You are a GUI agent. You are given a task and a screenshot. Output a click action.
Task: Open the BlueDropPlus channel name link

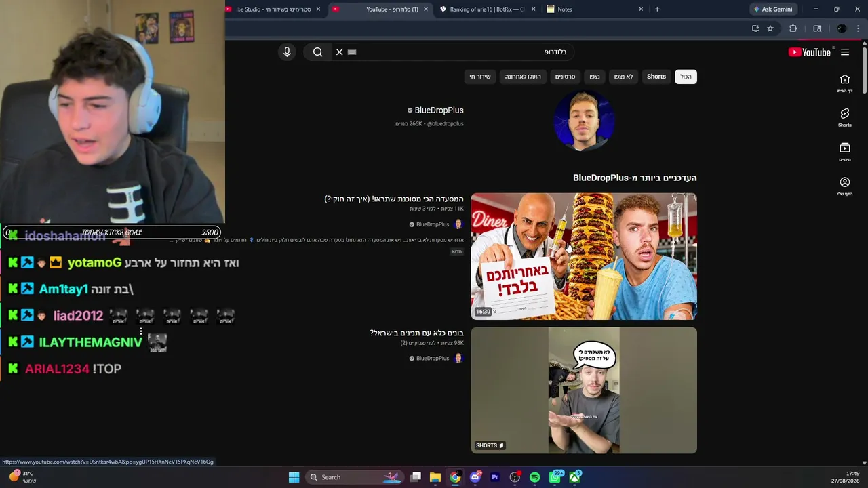coord(439,110)
